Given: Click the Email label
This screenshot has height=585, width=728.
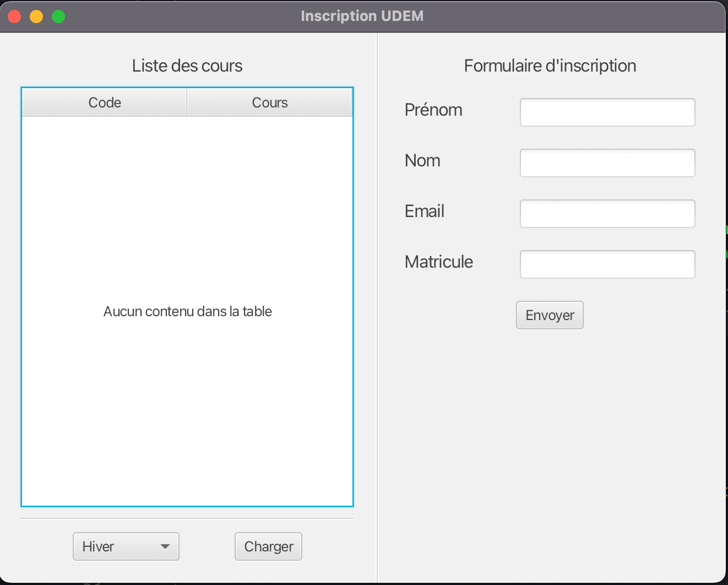Looking at the screenshot, I should coord(425,211).
